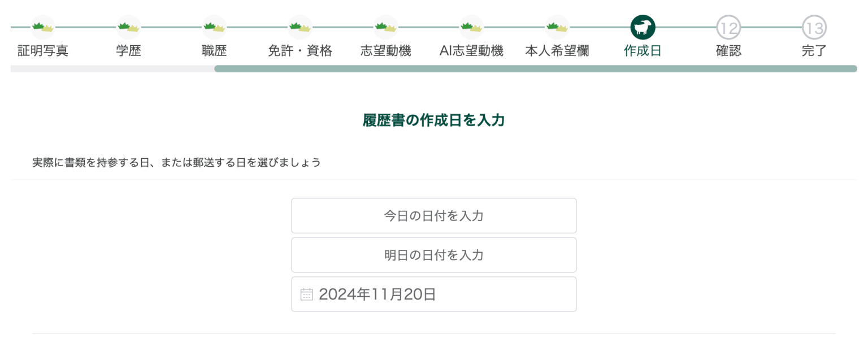Select the AI志望動機 step icon
Screen dimensions: 868x342
tap(471, 27)
